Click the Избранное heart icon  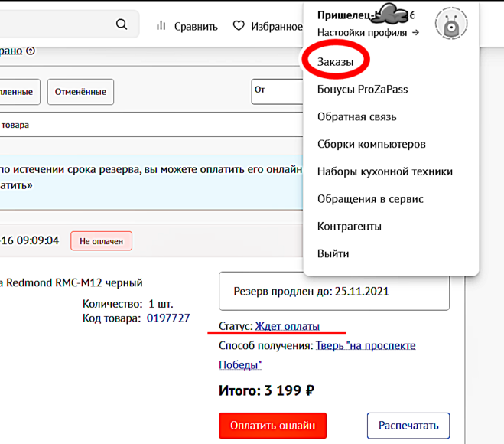(239, 26)
